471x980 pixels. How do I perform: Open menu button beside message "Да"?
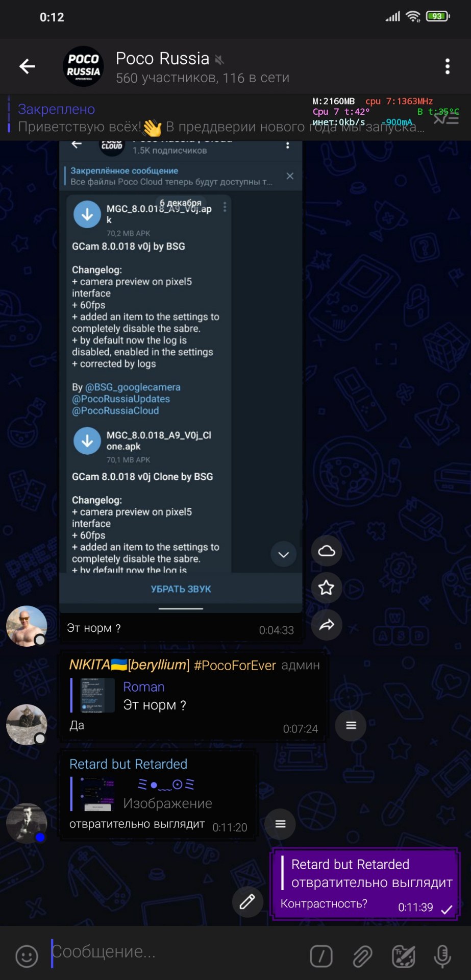pos(351,725)
